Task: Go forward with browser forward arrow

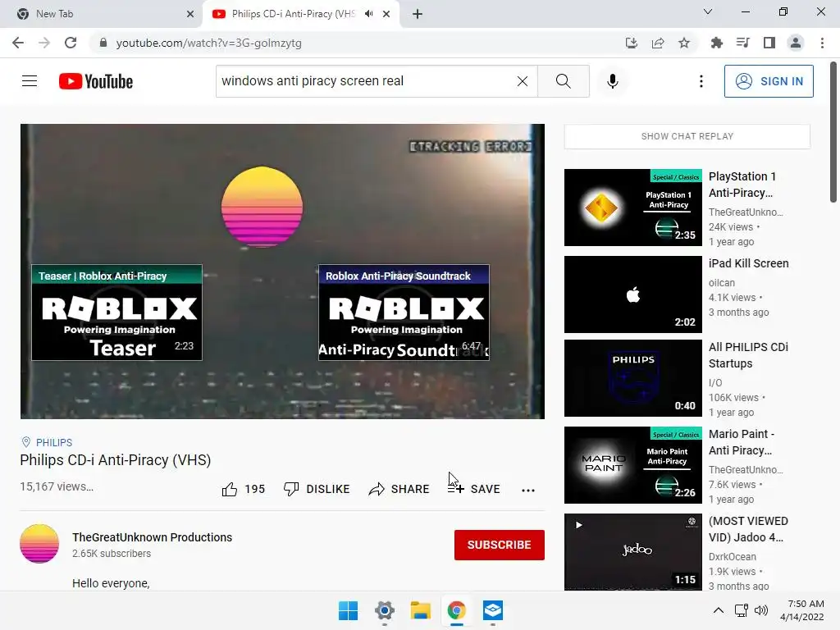Action: click(44, 43)
